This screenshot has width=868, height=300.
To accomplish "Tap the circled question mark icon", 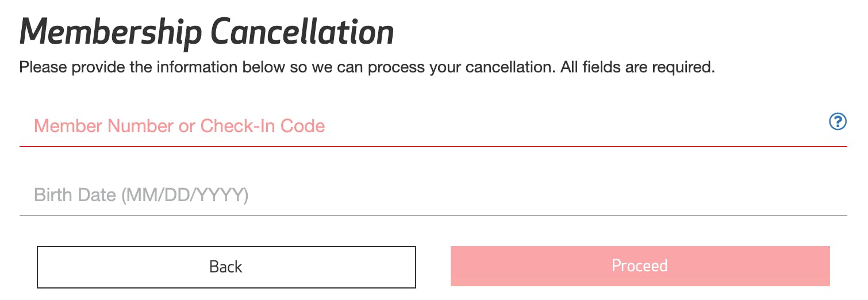I will [x=838, y=121].
